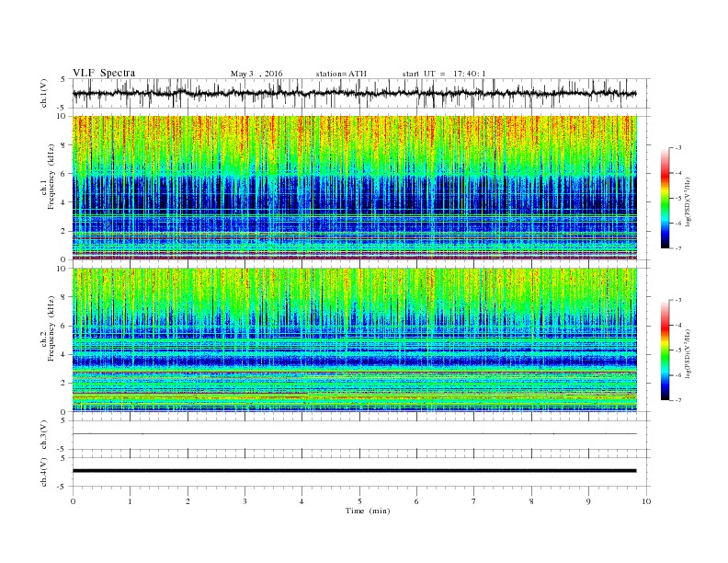Screen dimensions: 728x563
Task: Click the 8 kHz tick label on ch.2 spectrogram
Action: [x=64, y=297]
